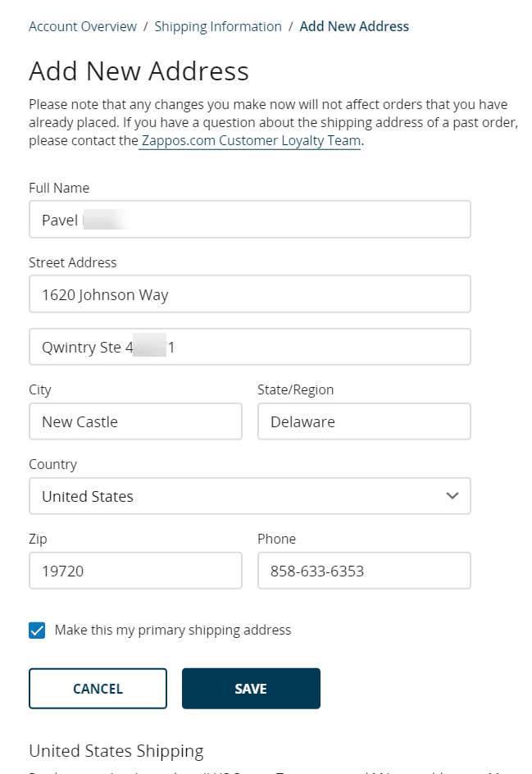Navigate to Account Overview breadcrumb
Image resolution: width=532 pixels, height=774 pixels.
tap(82, 26)
